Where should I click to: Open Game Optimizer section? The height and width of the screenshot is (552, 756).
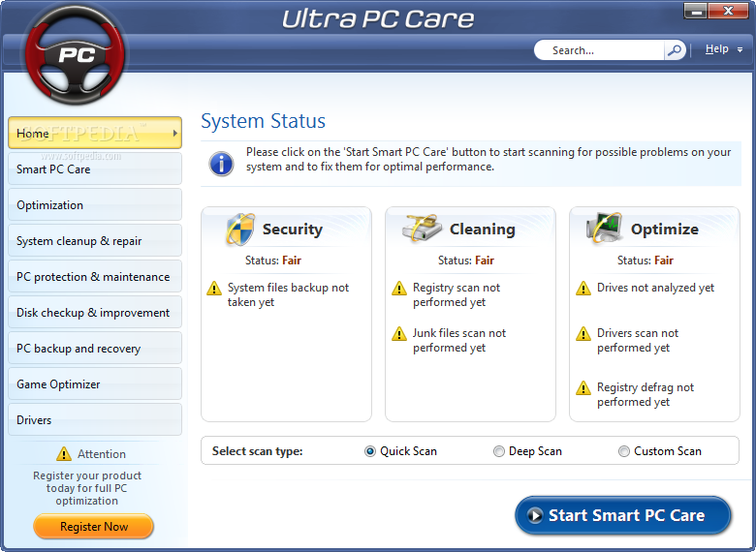pyautogui.click(x=95, y=383)
